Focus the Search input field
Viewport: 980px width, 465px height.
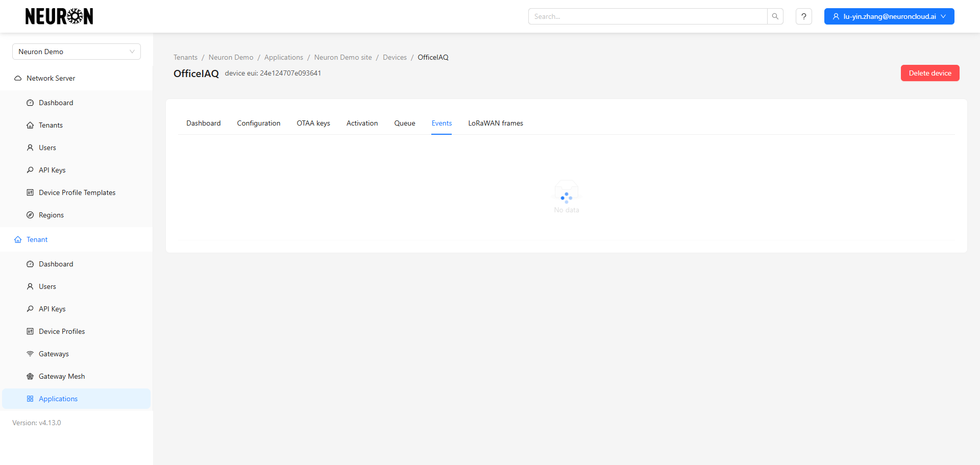coord(648,16)
